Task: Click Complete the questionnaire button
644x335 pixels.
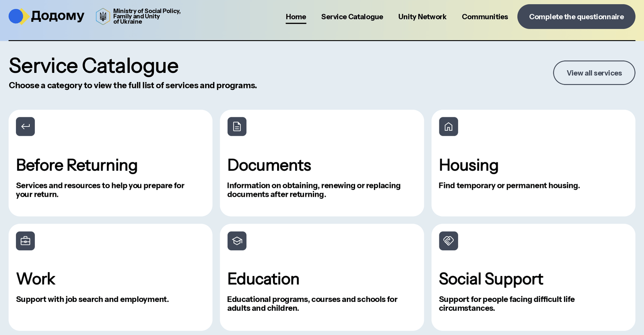Action: 576,17
